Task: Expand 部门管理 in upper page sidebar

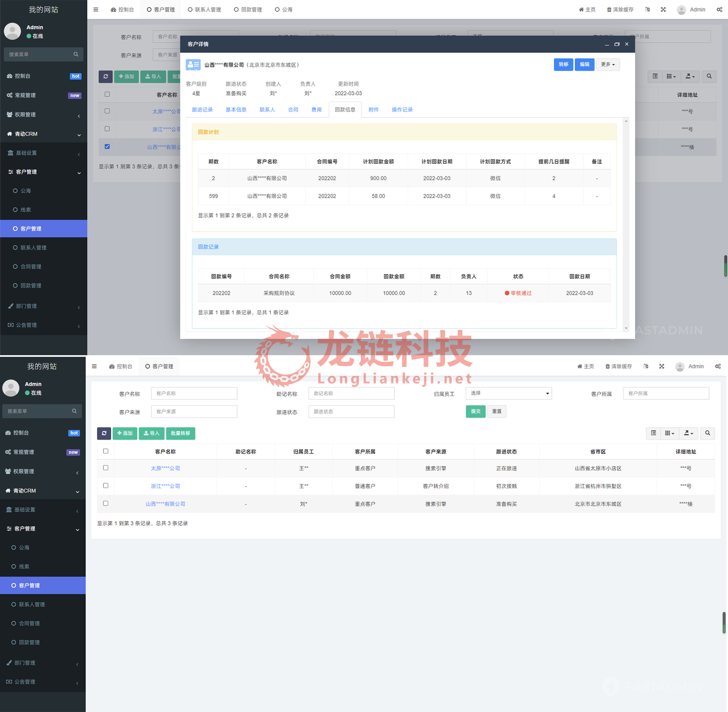Action: click(x=43, y=306)
